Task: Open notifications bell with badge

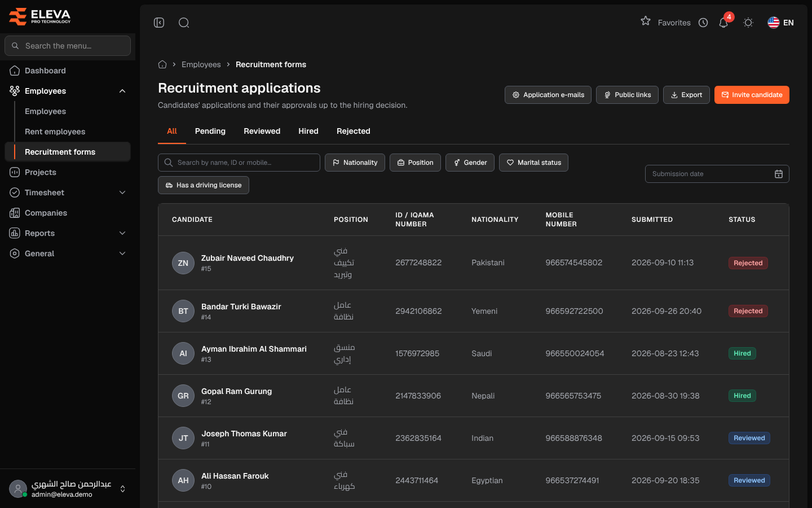Action: pyautogui.click(x=724, y=22)
